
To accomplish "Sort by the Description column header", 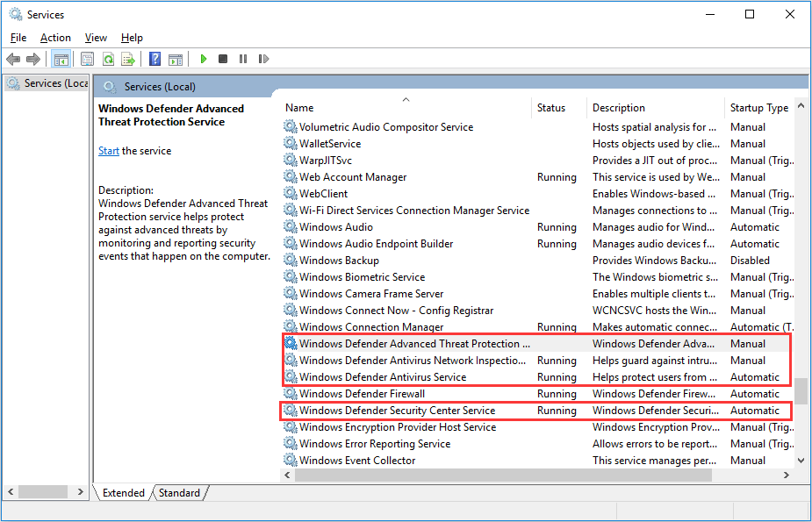I will 655,108.
